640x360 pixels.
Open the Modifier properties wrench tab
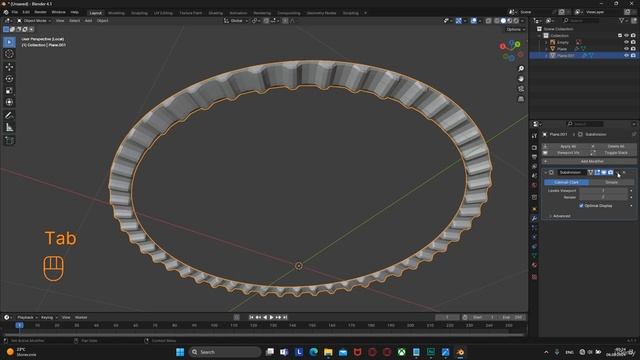(x=534, y=218)
